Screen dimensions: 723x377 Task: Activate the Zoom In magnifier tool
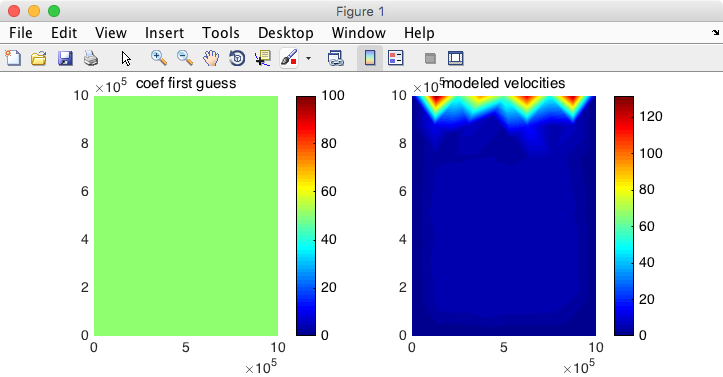[x=159, y=58]
